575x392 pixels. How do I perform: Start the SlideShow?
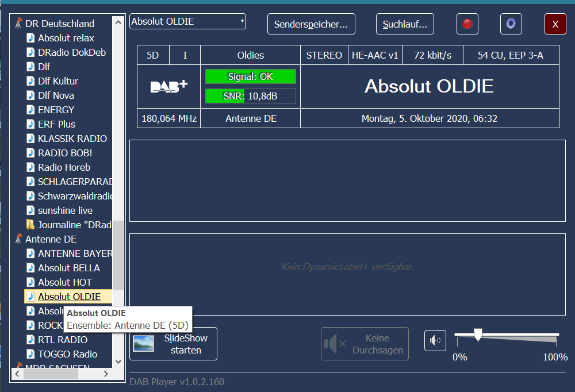(173, 344)
